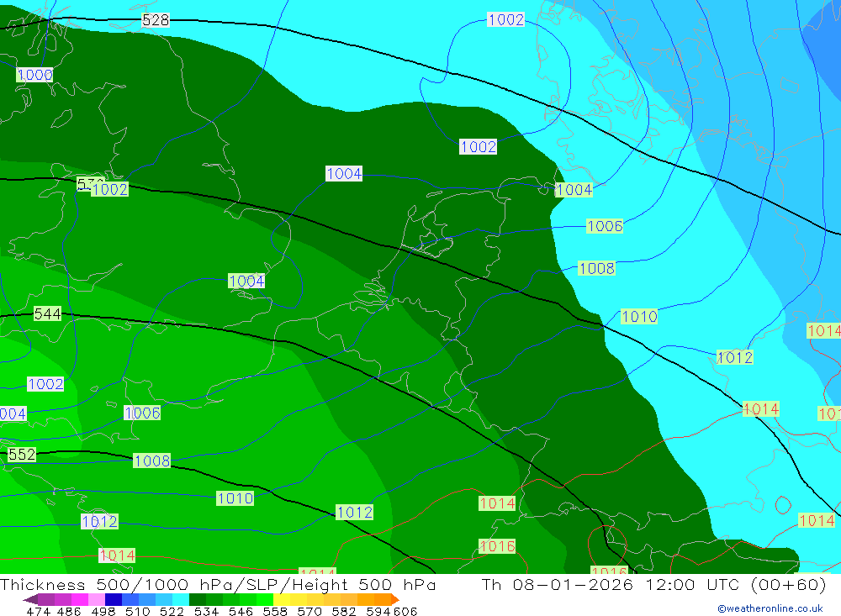841x616 pixels.
Task: Pick the cyan legend swatch above 522
Action: click(x=180, y=599)
